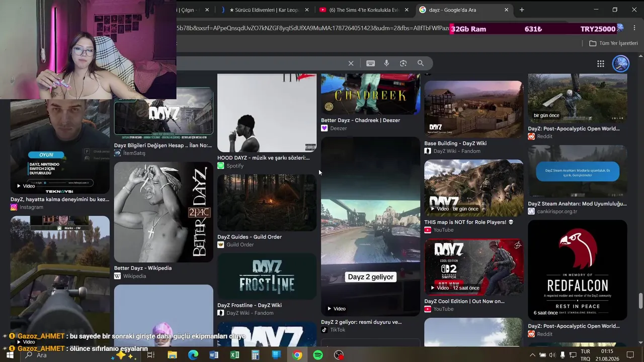Open Calculator from the taskbar
This screenshot has height=362, width=644.
pos(255,355)
